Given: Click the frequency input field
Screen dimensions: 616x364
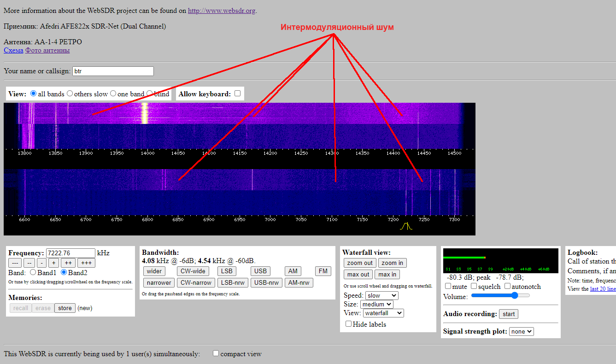Looking at the screenshot, I should coord(70,253).
